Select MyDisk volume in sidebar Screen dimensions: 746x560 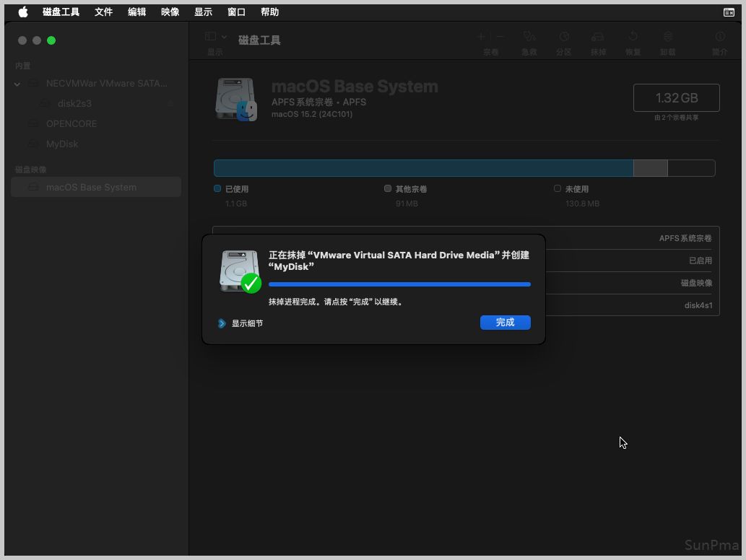(x=62, y=144)
